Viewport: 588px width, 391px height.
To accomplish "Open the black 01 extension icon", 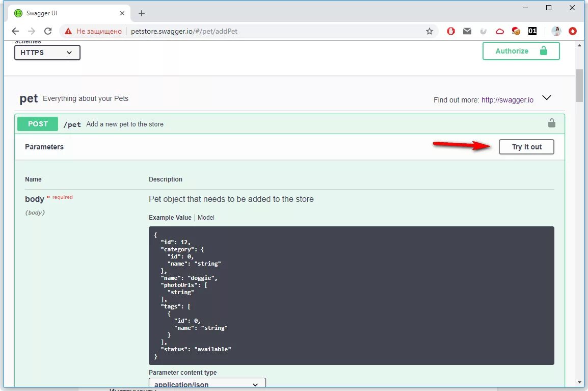I will pos(532,31).
